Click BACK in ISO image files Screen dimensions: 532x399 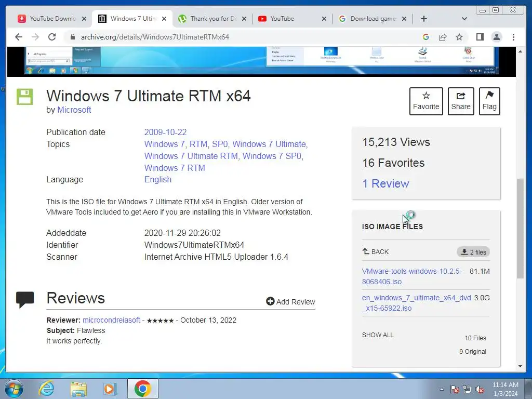click(376, 252)
